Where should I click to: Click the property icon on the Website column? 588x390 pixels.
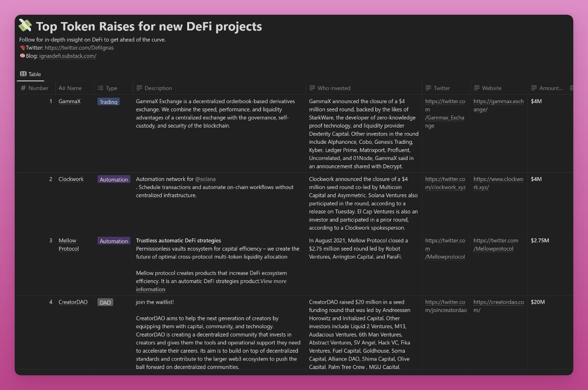click(x=476, y=88)
